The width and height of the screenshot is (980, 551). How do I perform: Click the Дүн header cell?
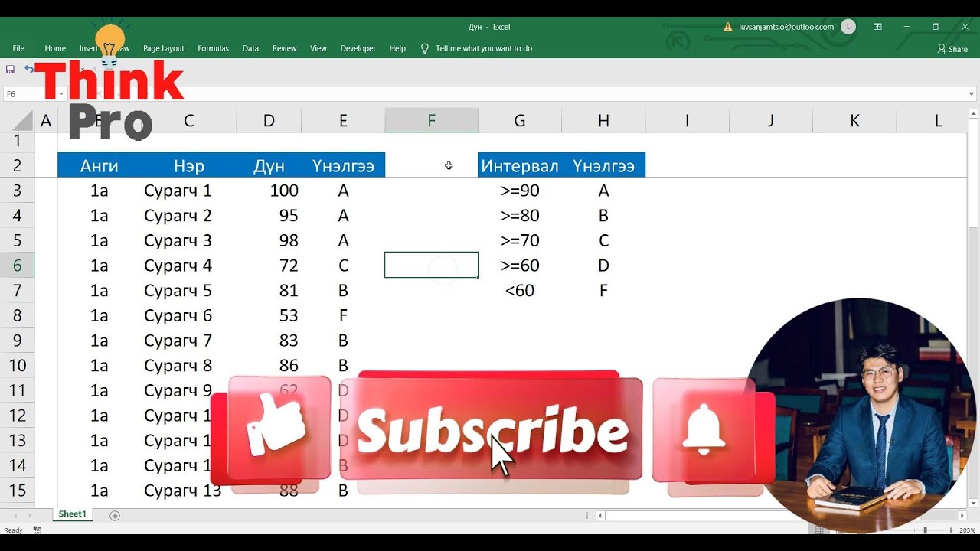tap(269, 165)
